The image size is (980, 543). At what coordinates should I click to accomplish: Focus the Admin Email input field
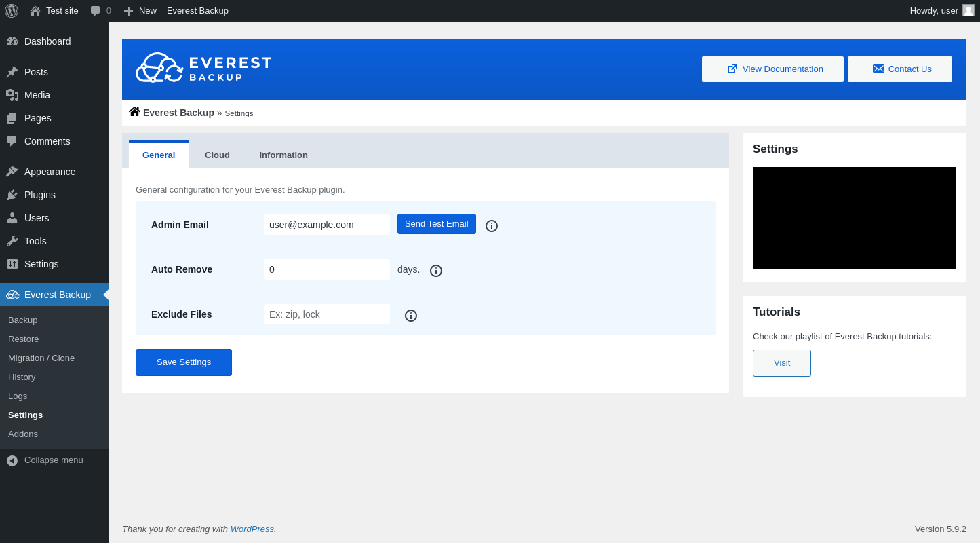click(x=327, y=225)
